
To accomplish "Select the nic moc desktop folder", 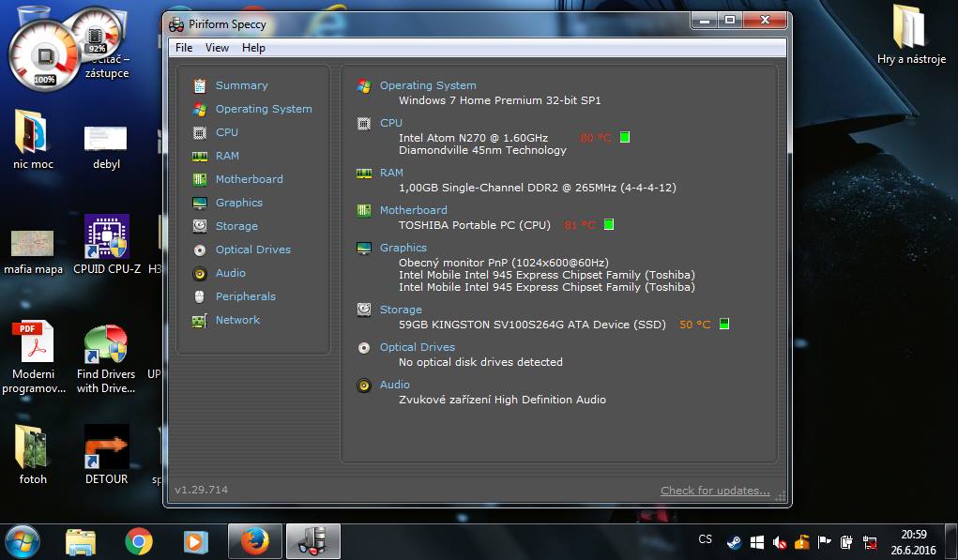I will 33,139.
